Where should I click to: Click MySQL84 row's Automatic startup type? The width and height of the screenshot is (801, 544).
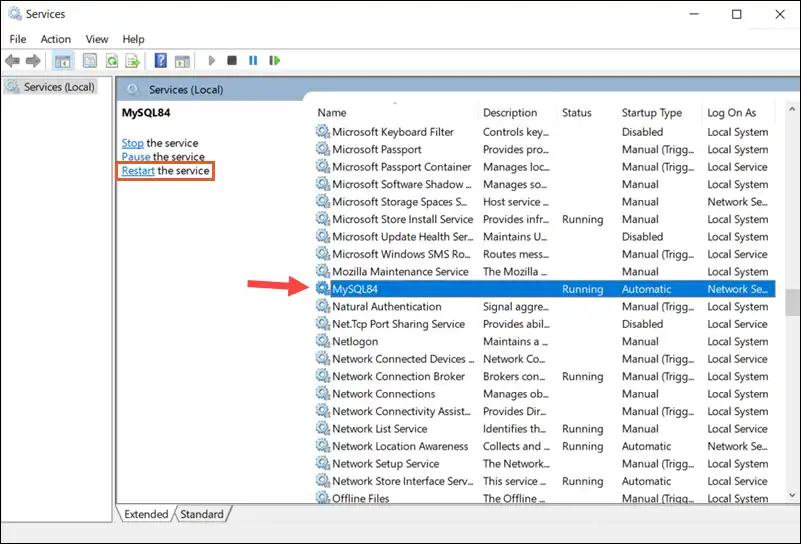(646, 289)
